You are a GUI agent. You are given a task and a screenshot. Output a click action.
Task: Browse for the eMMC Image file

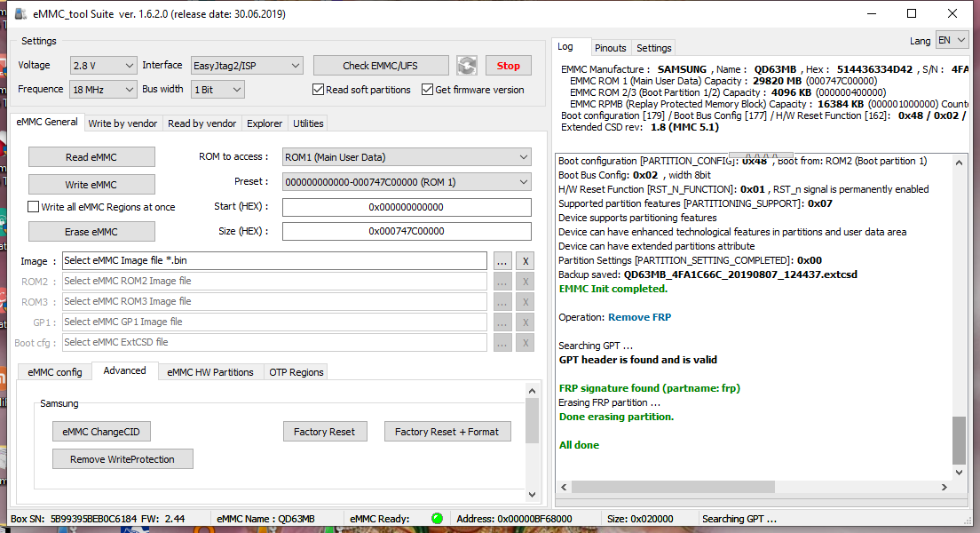[x=502, y=261]
